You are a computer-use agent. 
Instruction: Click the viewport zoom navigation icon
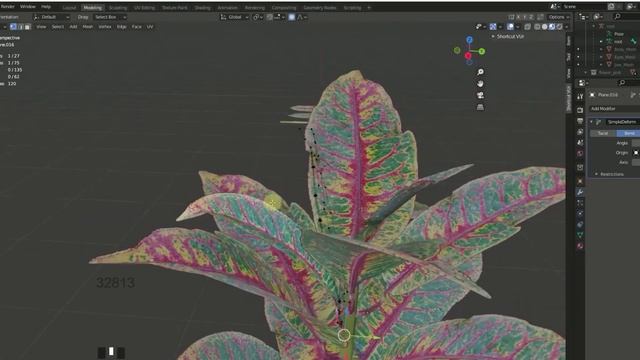pos(480,72)
